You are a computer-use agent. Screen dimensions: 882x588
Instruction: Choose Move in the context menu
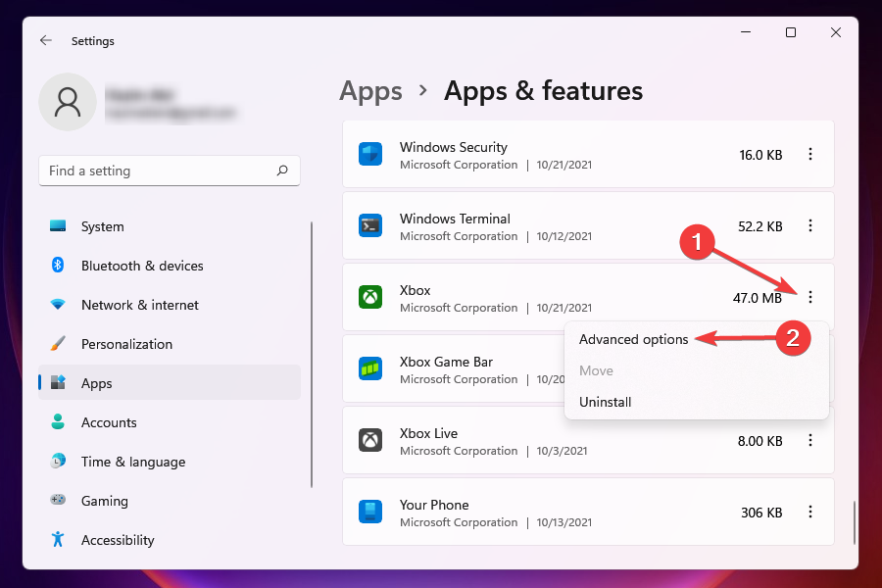[596, 370]
